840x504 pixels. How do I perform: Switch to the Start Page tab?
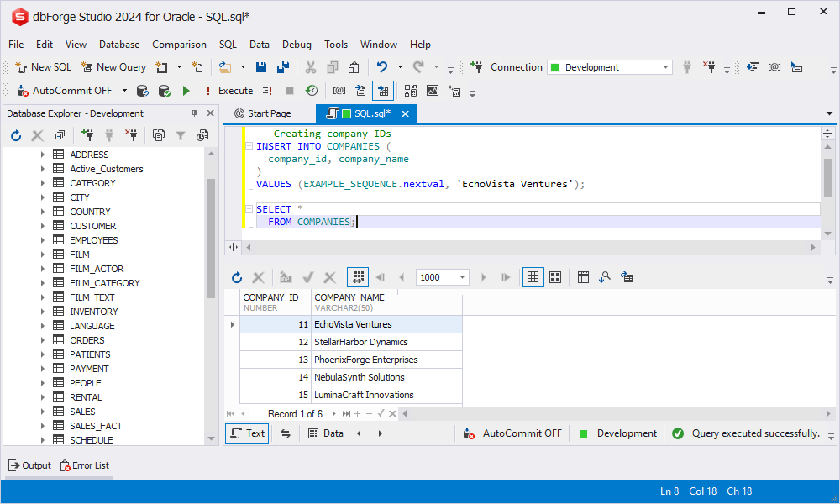tap(263, 113)
